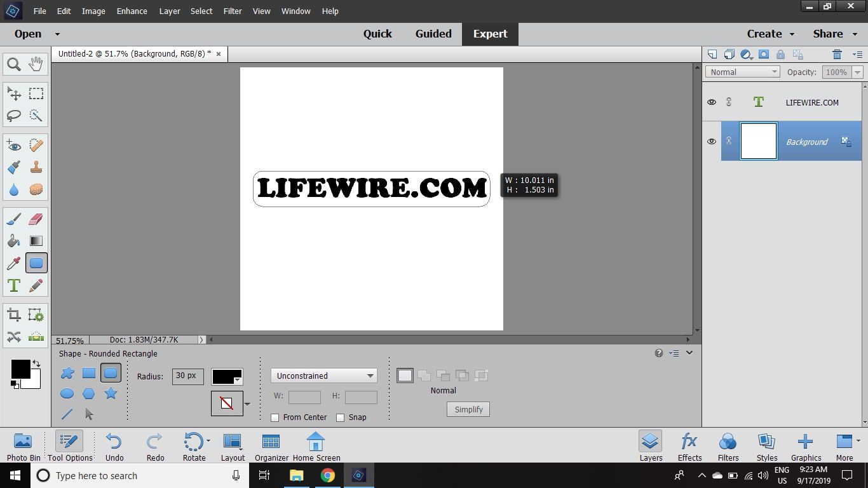Viewport: 868px width, 488px height.
Task: Select the Color Picker eyedropper tool
Action: [14, 263]
